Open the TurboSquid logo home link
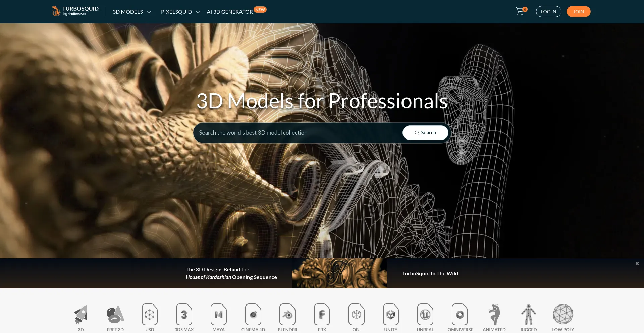This screenshot has height=333, width=644. coord(75,11)
